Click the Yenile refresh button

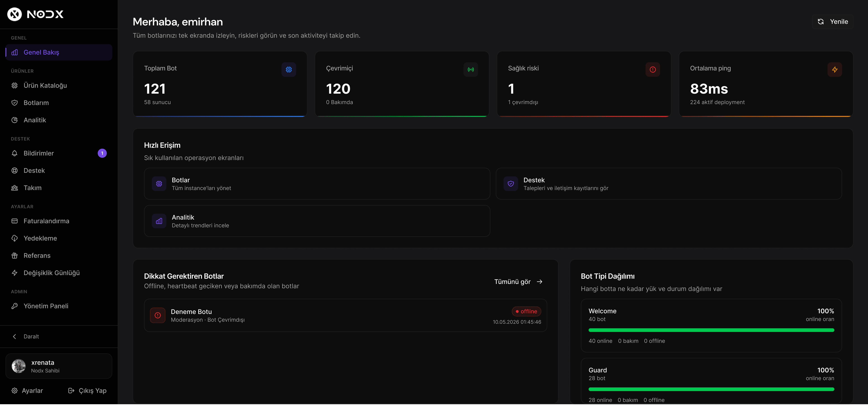click(832, 21)
